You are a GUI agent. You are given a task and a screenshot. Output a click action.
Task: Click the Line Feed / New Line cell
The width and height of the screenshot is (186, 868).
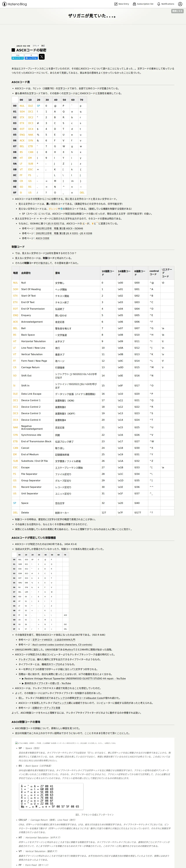pyautogui.click(x=37, y=348)
